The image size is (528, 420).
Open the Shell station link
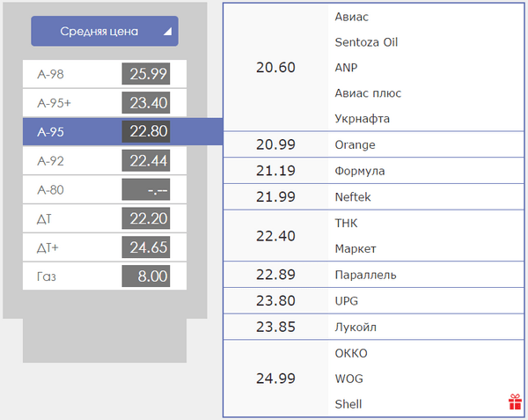point(348,404)
